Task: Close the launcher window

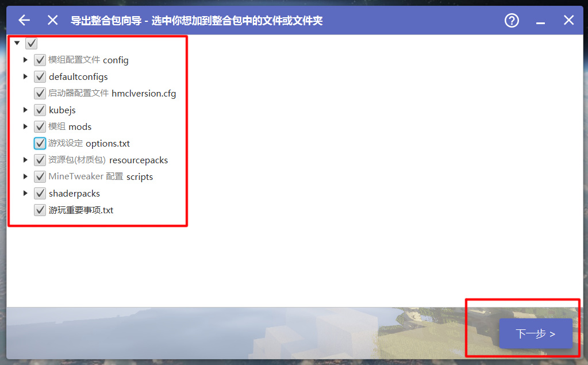Action: [568, 20]
